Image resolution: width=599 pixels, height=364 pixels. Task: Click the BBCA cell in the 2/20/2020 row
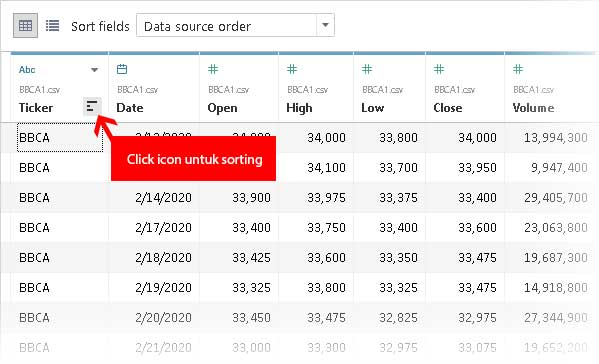tap(34, 317)
